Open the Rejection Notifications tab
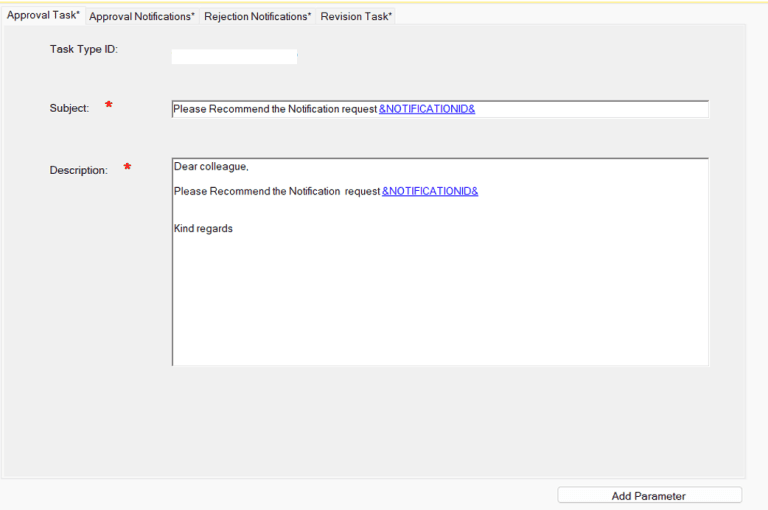Image resolution: width=768 pixels, height=510 pixels. 257,16
